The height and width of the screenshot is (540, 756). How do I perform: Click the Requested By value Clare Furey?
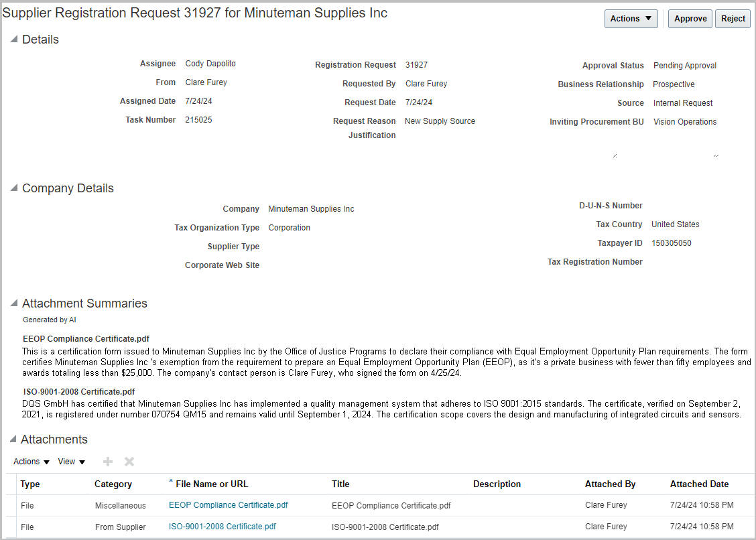click(x=426, y=83)
